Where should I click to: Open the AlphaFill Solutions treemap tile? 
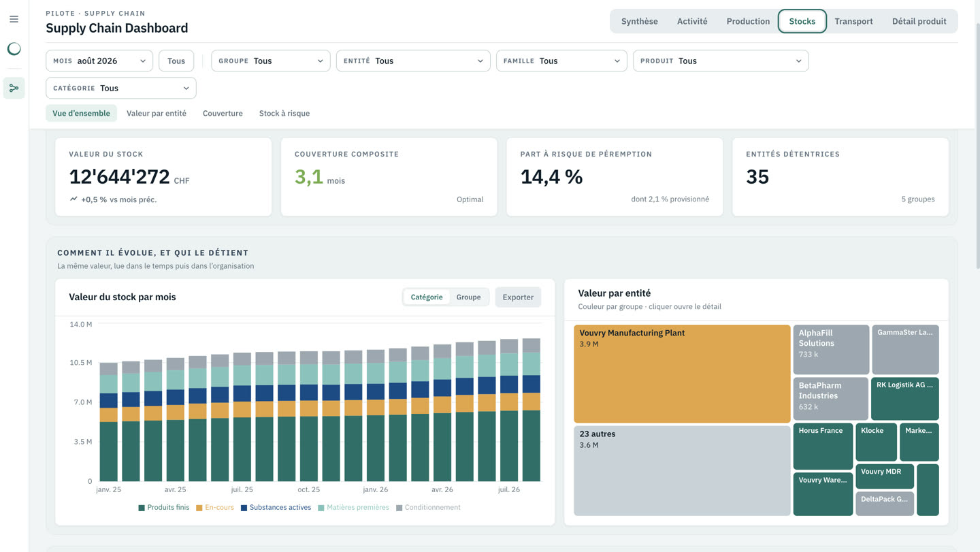pyautogui.click(x=831, y=349)
